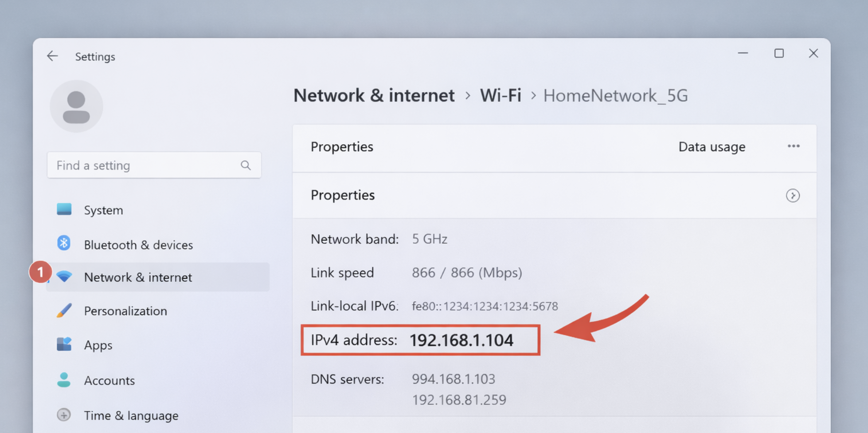Click the Bluetooth icon in sidebar

(64, 243)
